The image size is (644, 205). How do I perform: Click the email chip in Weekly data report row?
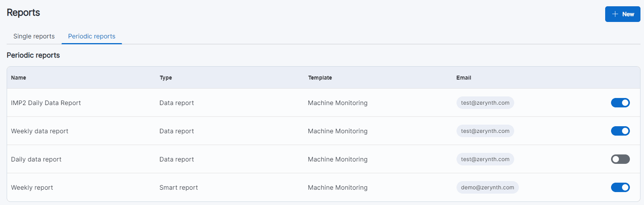485,131
